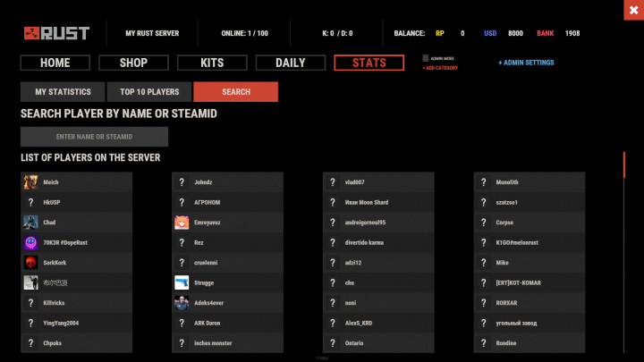Click the Online 1 / 100 counter
644x362 pixels.
point(244,33)
